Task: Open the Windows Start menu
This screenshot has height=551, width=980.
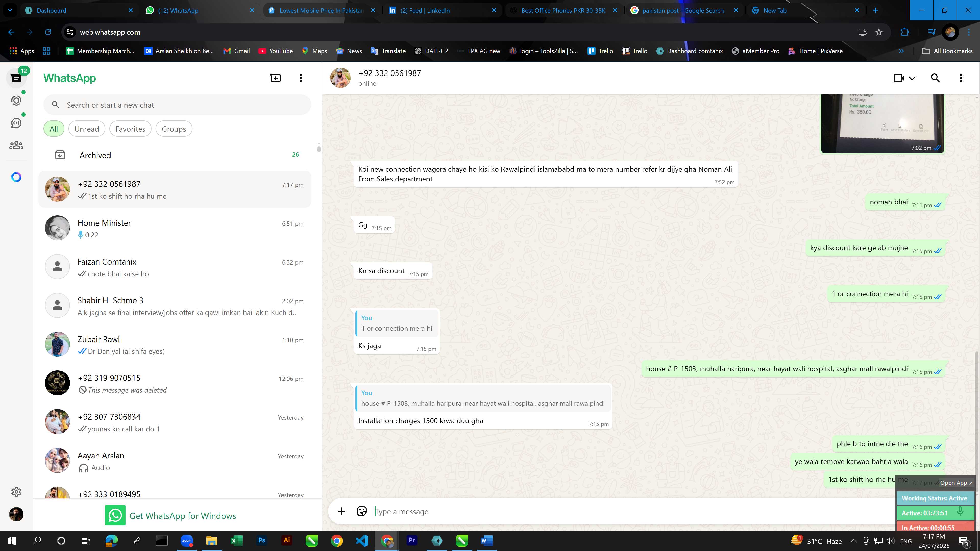Action: pos(12,540)
